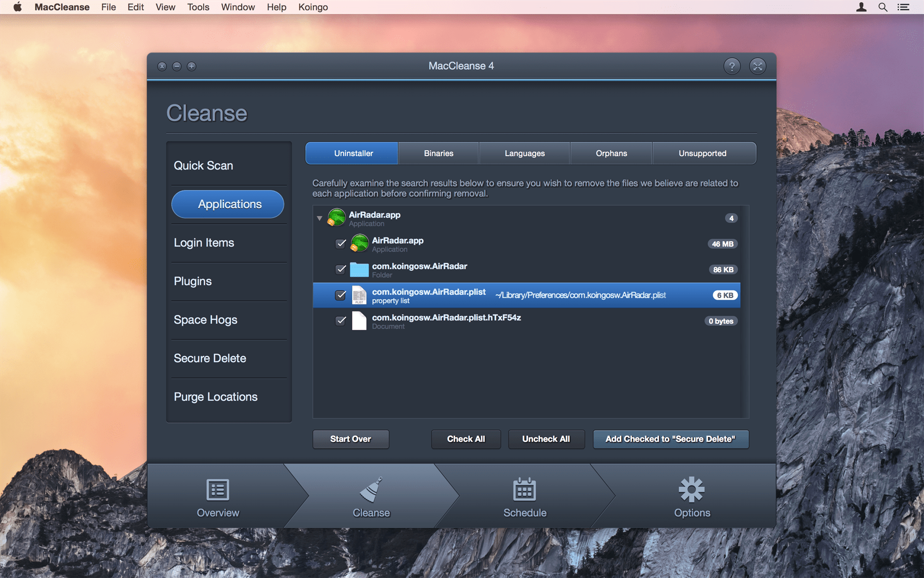Switch to the Languages tab

pyautogui.click(x=525, y=153)
